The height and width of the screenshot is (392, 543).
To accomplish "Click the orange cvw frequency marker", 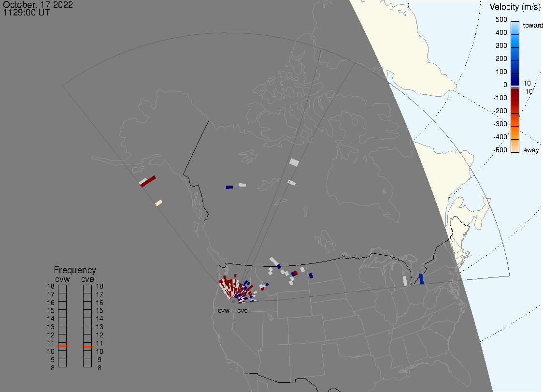I will click(x=62, y=346).
